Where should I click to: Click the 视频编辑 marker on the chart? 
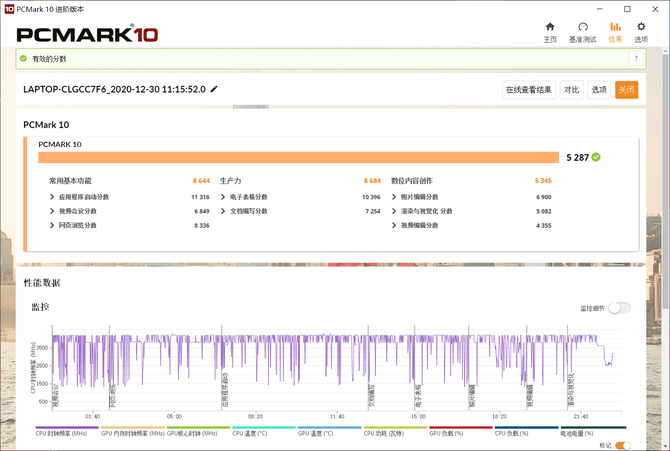(530, 395)
